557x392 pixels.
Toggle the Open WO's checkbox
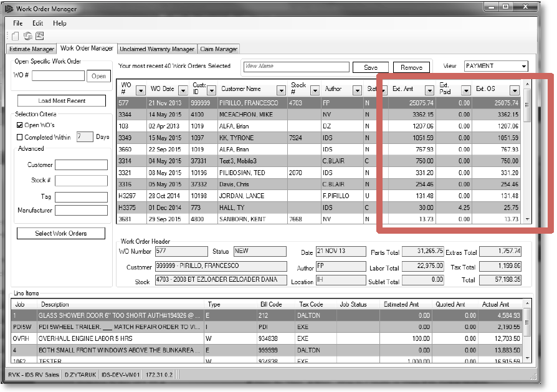pyautogui.click(x=20, y=125)
